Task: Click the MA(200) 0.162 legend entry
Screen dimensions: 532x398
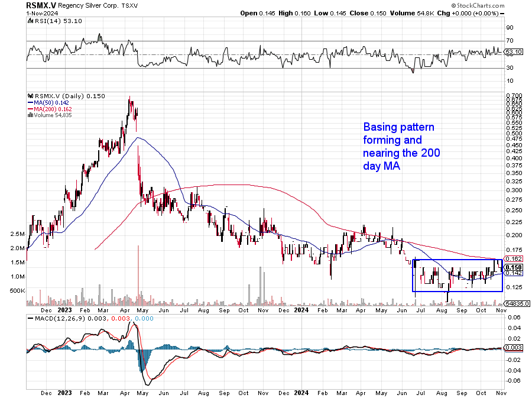Action: coord(50,109)
